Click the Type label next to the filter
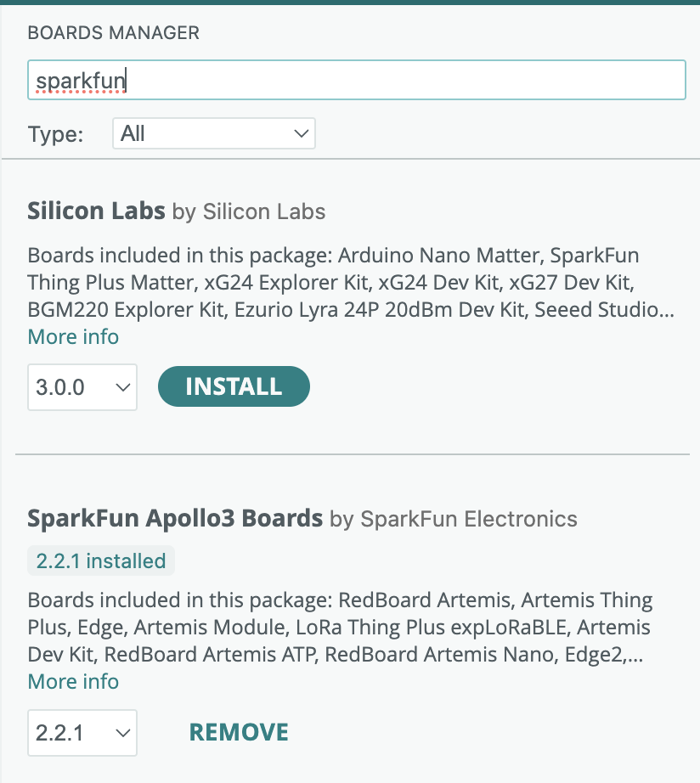The width and height of the screenshot is (700, 783). click(54, 133)
